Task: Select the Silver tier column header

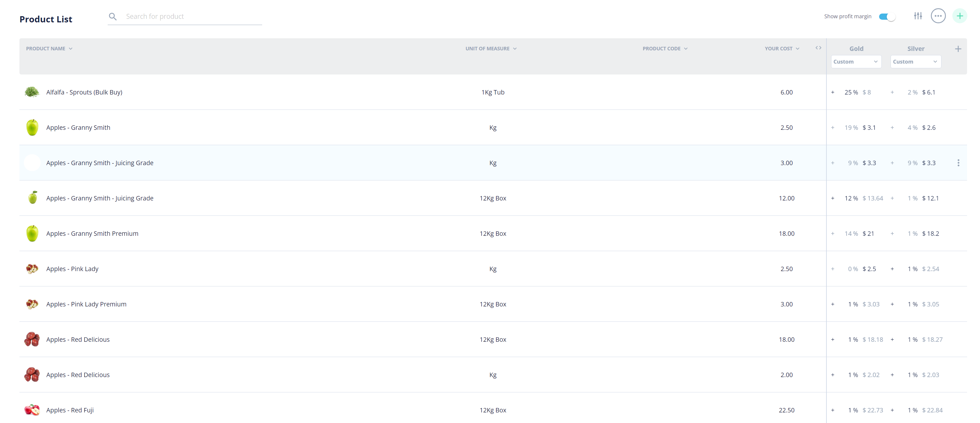Action: coord(916,48)
